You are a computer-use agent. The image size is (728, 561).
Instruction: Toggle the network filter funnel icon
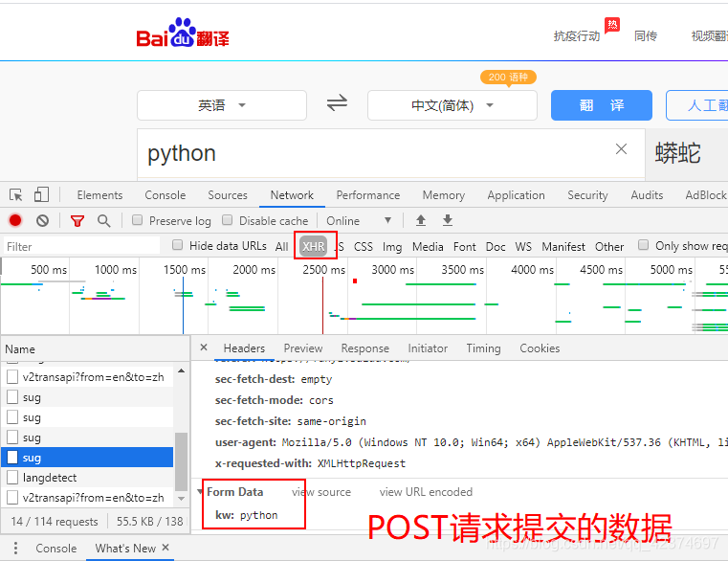77,221
